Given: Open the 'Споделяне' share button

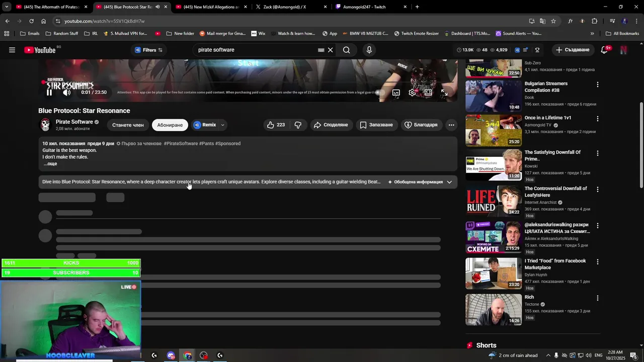Looking at the screenshot, I should [x=331, y=125].
